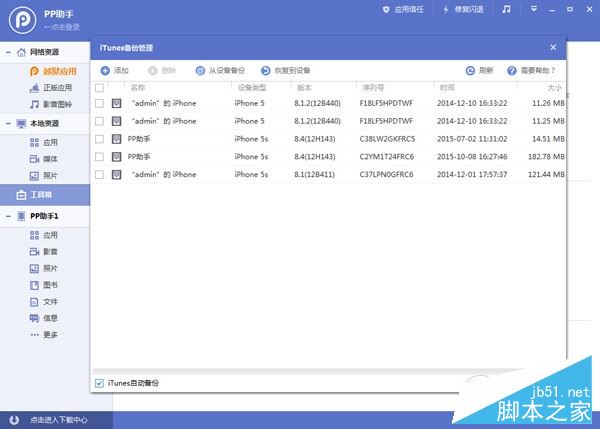Sort by the 设备类型 column header
Screen dimensions: 600x429
pyautogui.click(x=252, y=88)
